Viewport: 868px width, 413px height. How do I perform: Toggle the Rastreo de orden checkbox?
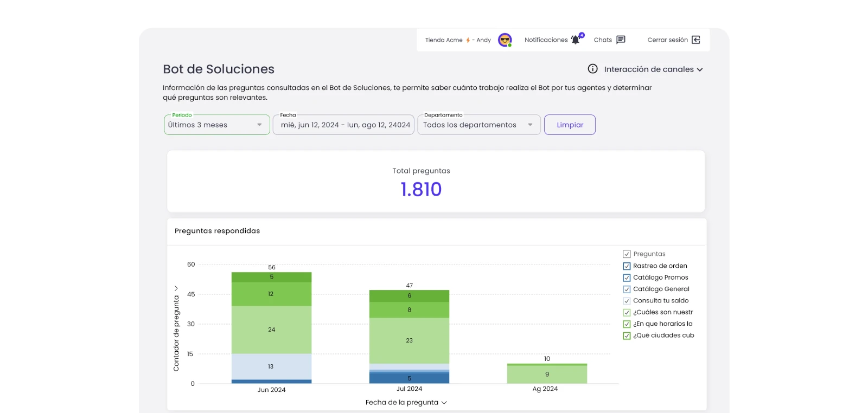pos(627,266)
